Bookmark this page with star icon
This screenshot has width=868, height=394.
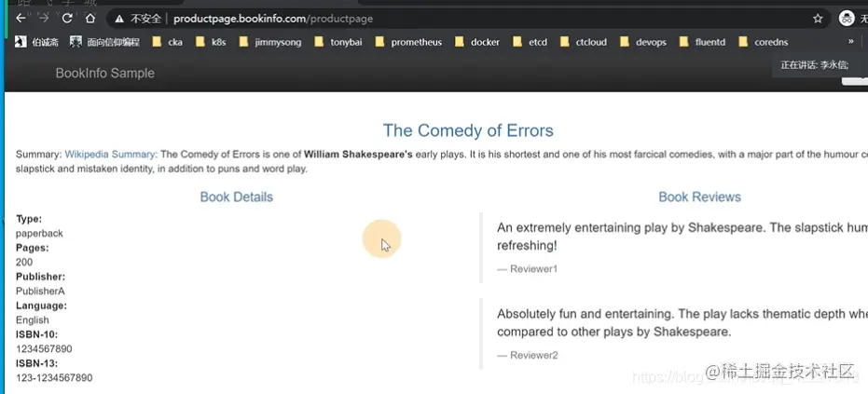818,19
